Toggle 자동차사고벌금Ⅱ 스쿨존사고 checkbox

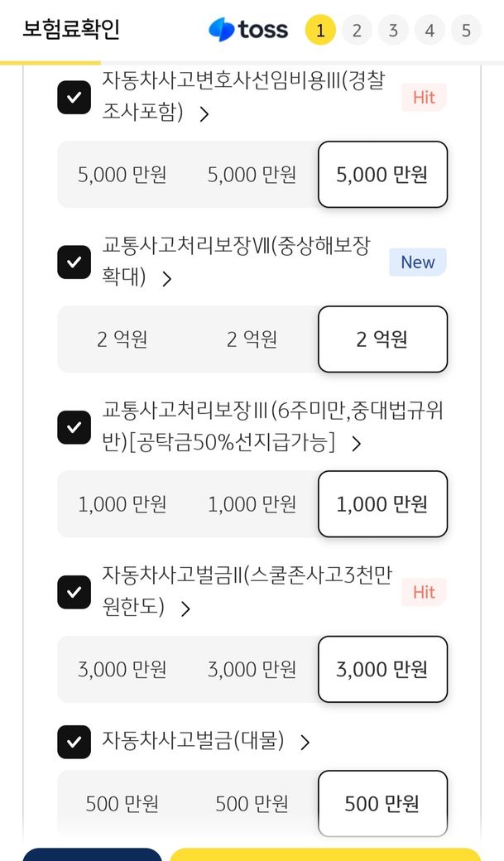click(74, 592)
